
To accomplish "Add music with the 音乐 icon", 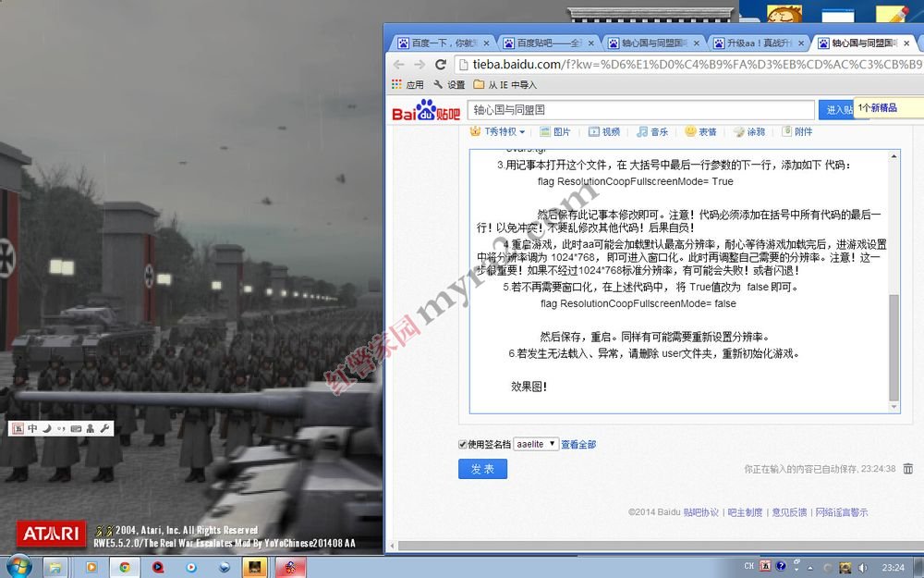I will click(652, 131).
